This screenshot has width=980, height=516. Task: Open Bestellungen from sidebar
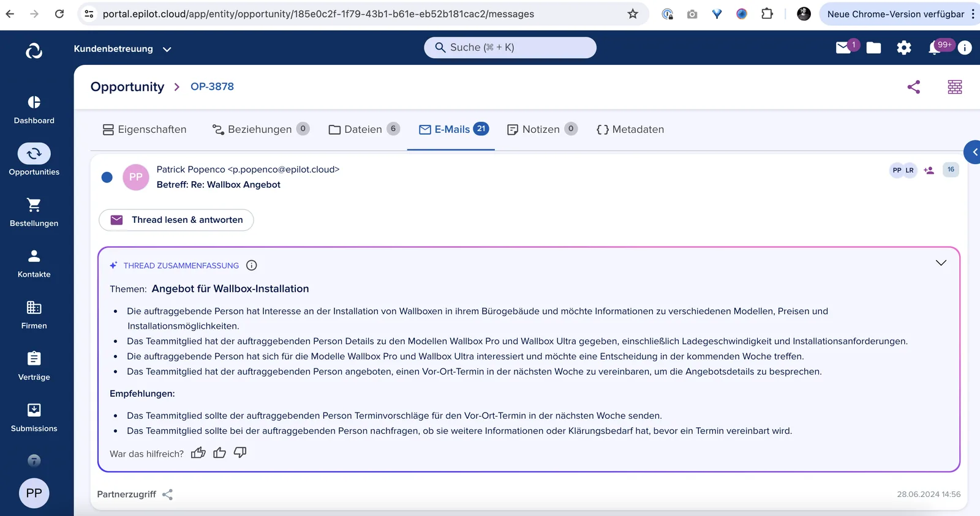tap(34, 212)
